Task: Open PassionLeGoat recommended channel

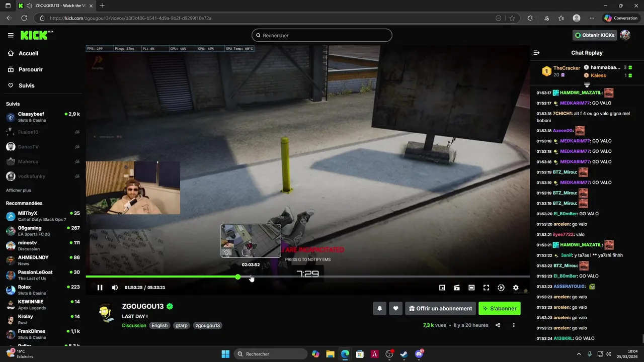Action: tap(43, 275)
